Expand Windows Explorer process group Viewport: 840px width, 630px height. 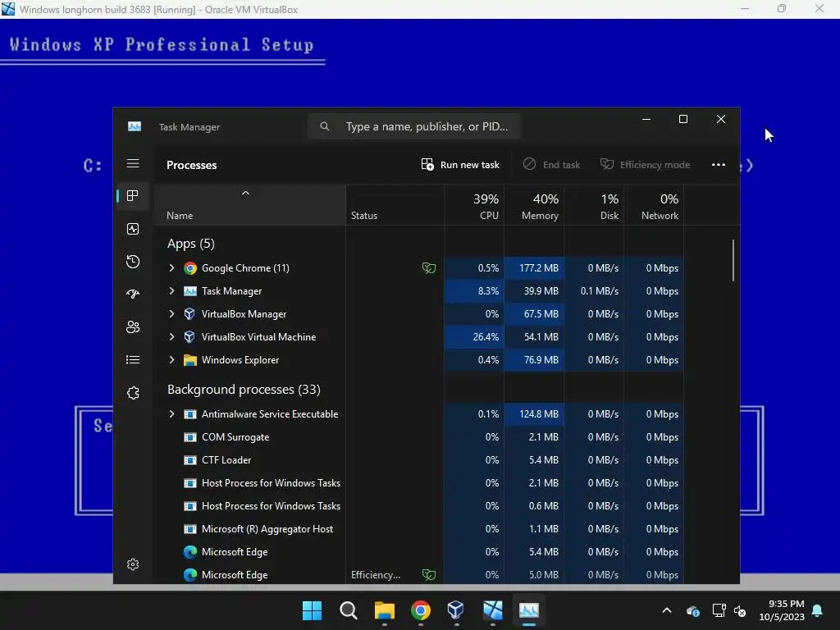(x=171, y=360)
